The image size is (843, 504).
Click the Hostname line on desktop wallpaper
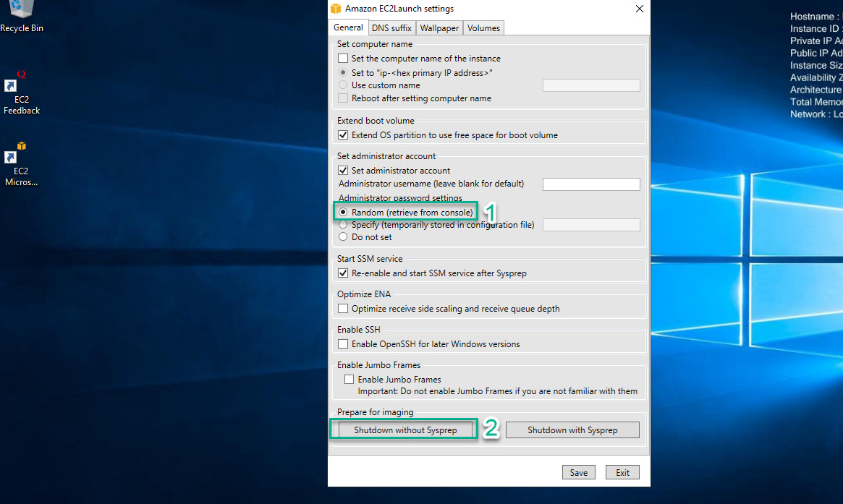point(816,17)
